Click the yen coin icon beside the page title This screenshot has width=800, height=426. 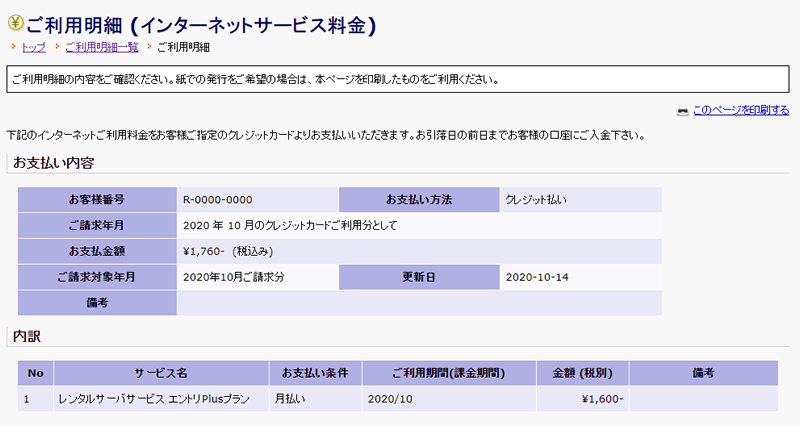coord(16,21)
